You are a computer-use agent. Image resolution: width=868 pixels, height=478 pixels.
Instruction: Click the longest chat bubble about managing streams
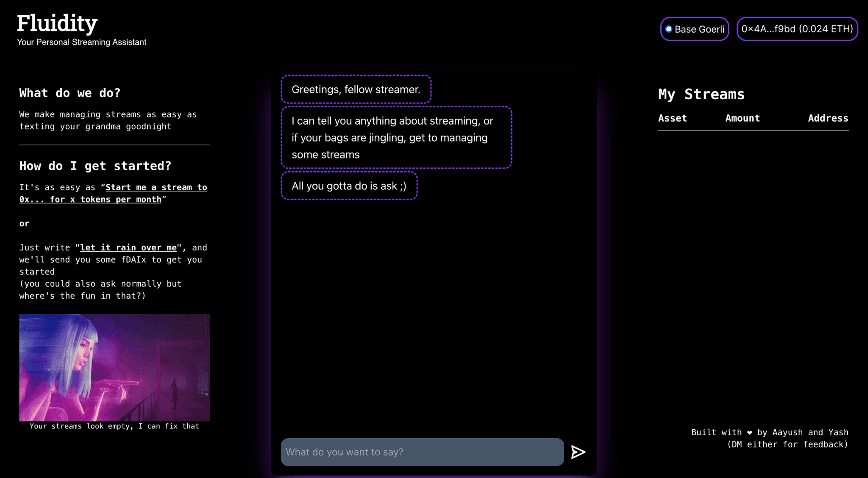pyautogui.click(x=396, y=138)
